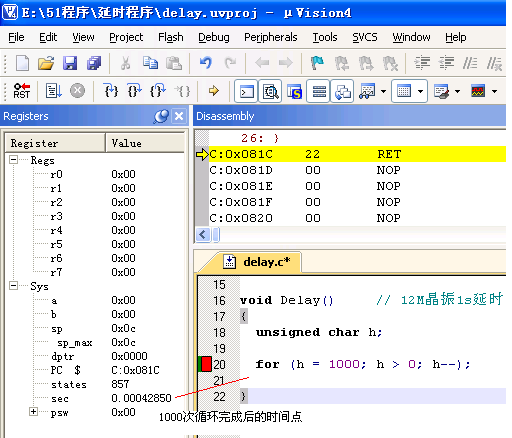
Task: Open a file with the folder icon
Action: tap(46, 63)
